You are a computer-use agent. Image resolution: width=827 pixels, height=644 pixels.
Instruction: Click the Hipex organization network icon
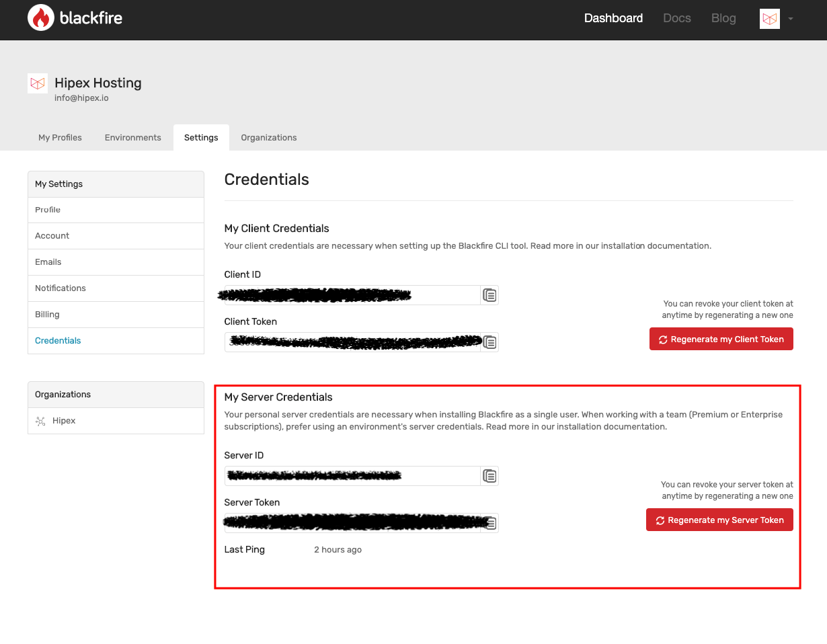(40, 421)
